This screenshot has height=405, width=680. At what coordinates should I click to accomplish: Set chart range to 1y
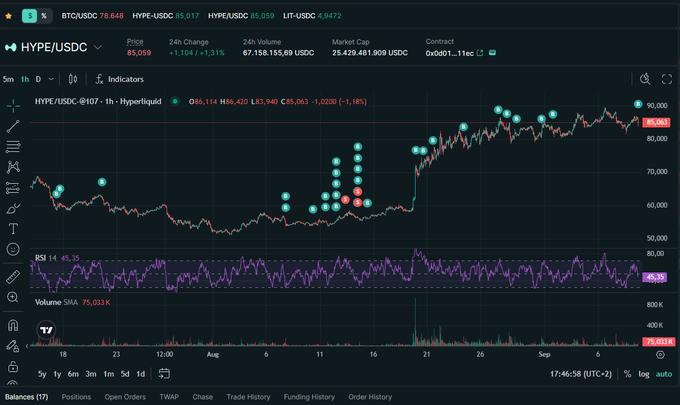tap(57, 374)
